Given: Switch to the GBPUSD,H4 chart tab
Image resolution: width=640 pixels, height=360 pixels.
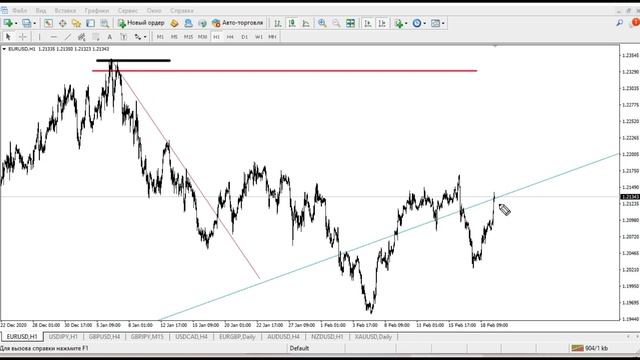Looking at the screenshot, I should point(104,337).
